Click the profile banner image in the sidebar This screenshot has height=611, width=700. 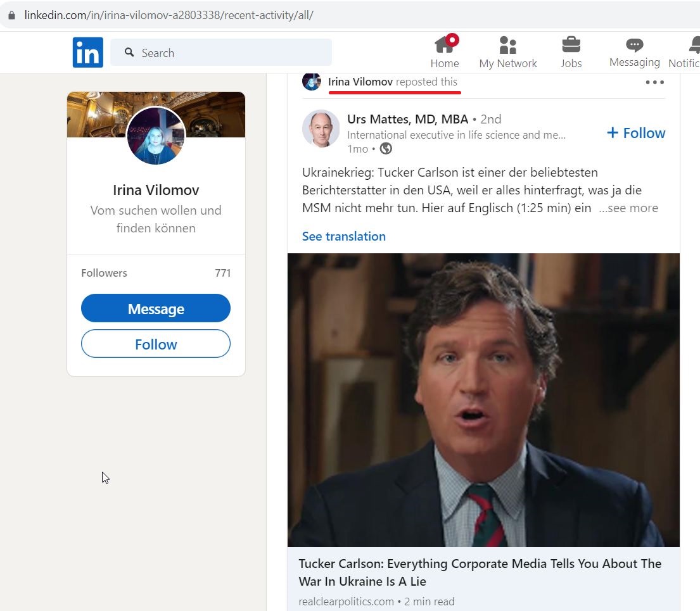(x=156, y=115)
